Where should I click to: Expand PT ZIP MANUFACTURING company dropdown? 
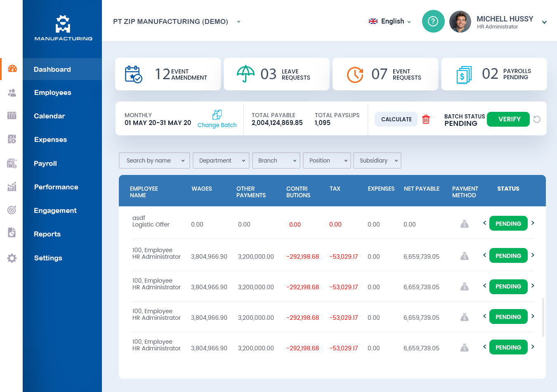[x=238, y=21]
